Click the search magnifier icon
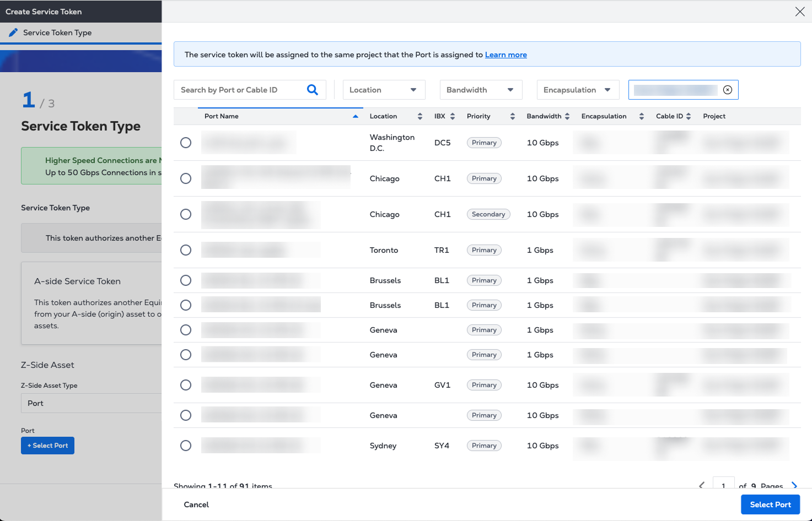Screen dimensions: 812x521 click(313, 90)
